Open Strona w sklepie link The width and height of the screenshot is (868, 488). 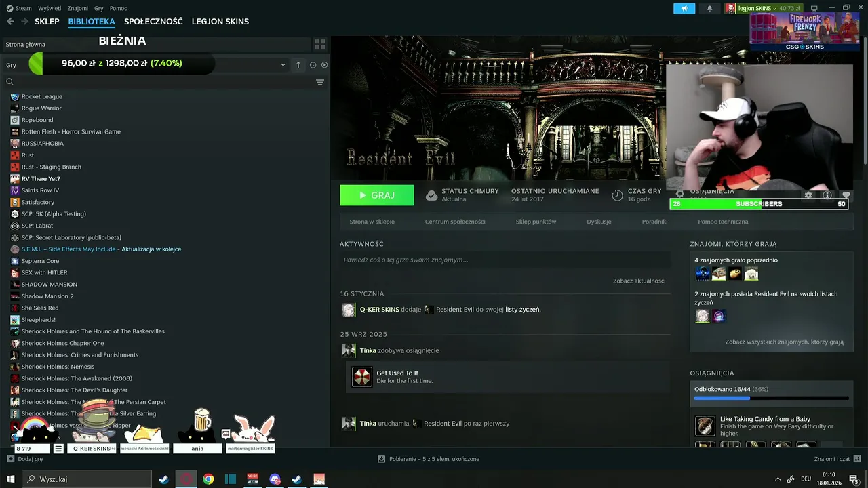[x=372, y=222]
